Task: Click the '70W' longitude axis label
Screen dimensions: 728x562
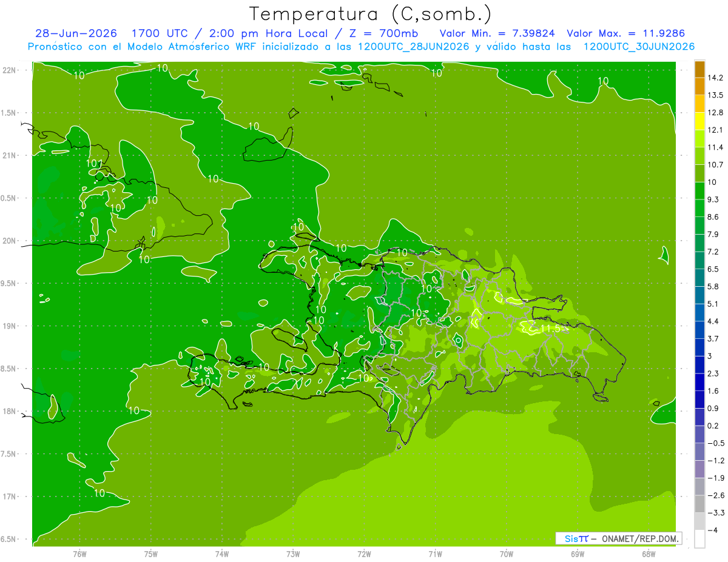Action: coord(507,553)
